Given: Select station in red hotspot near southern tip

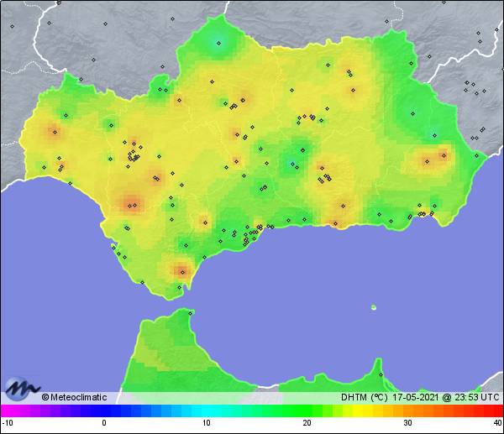Looking at the screenshot, I should [x=182, y=272].
